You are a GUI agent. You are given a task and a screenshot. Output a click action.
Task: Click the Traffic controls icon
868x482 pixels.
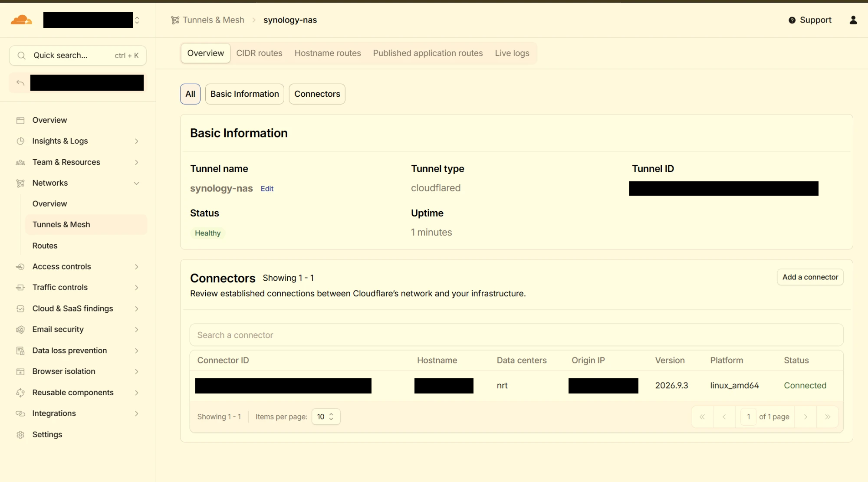[20, 288]
